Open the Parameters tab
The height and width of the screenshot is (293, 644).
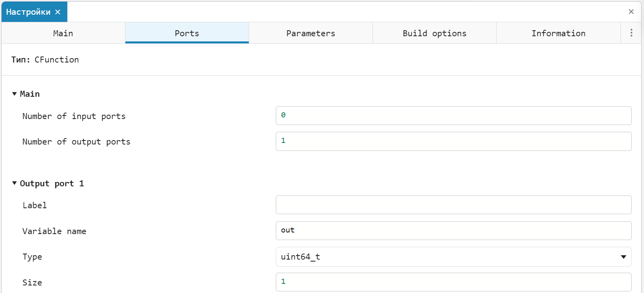pyautogui.click(x=310, y=33)
